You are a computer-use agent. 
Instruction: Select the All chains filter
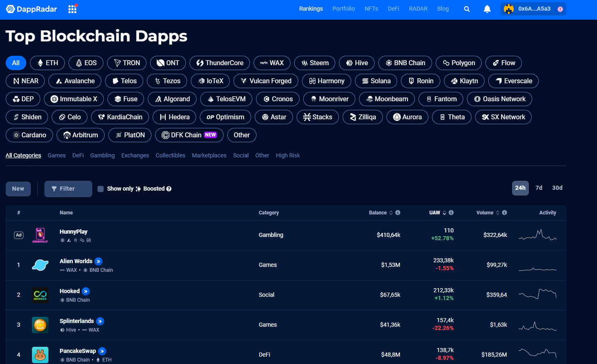point(16,63)
